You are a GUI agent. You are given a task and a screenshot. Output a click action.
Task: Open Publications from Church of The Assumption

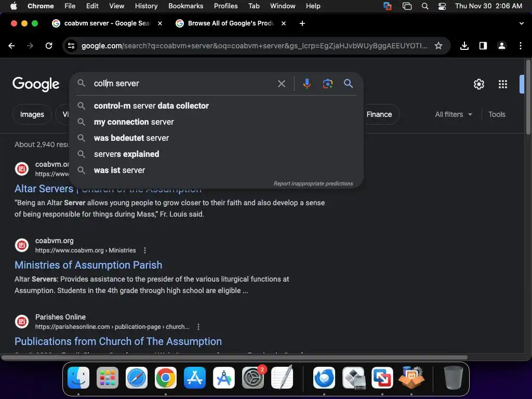point(118,341)
